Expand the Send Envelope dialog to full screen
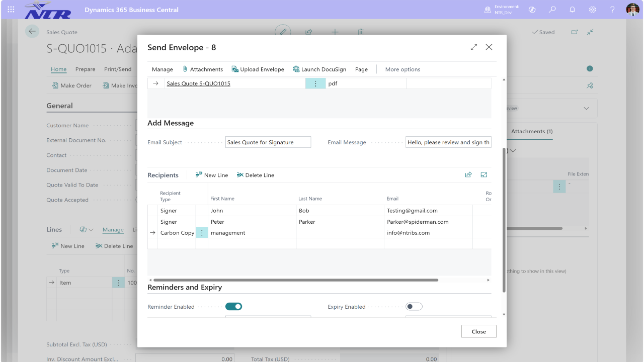This screenshot has width=644, height=362. [x=474, y=47]
